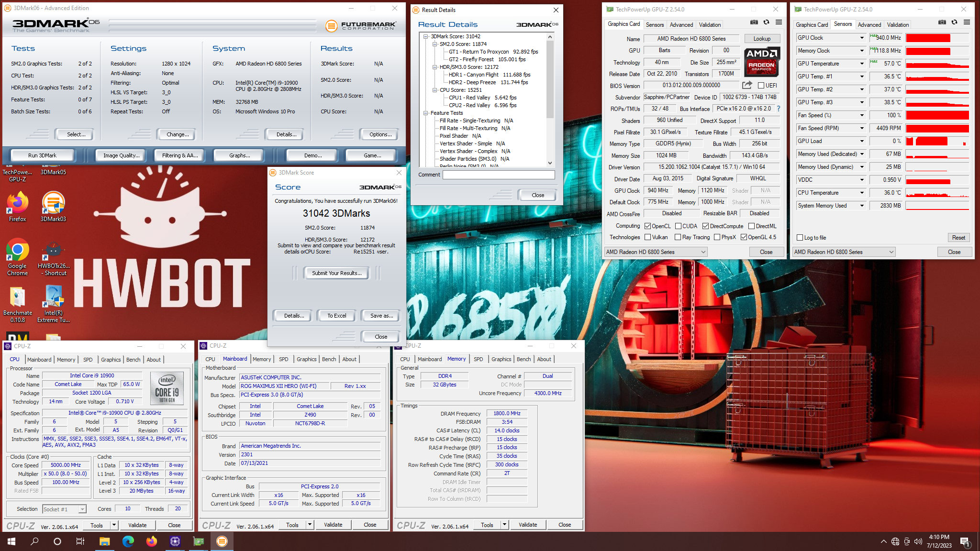Image resolution: width=980 pixels, height=551 pixels.
Task: Open the SPD tab in the leftmost CPU-Z
Action: coord(88,360)
